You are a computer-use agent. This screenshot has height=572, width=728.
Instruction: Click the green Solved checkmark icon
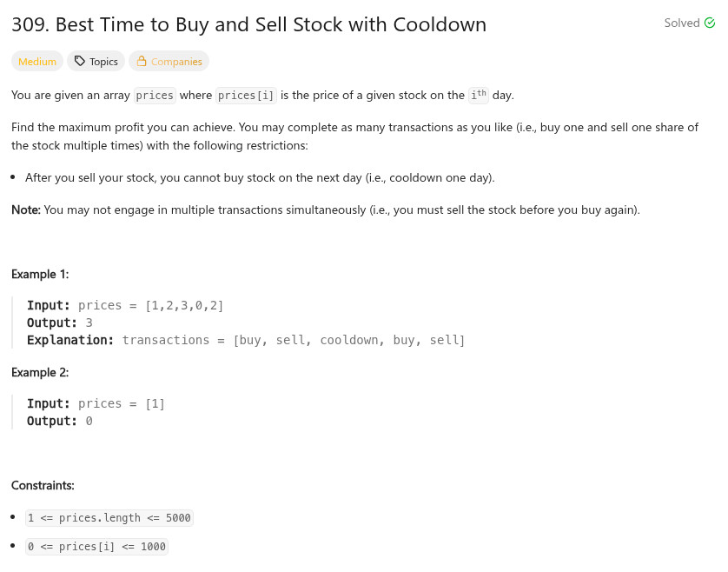click(x=710, y=23)
